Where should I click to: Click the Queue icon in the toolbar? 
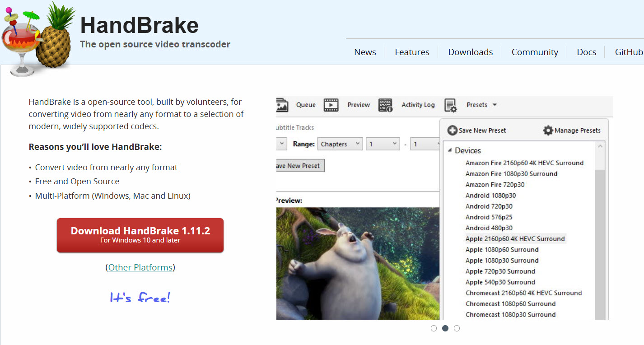pos(282,105)
